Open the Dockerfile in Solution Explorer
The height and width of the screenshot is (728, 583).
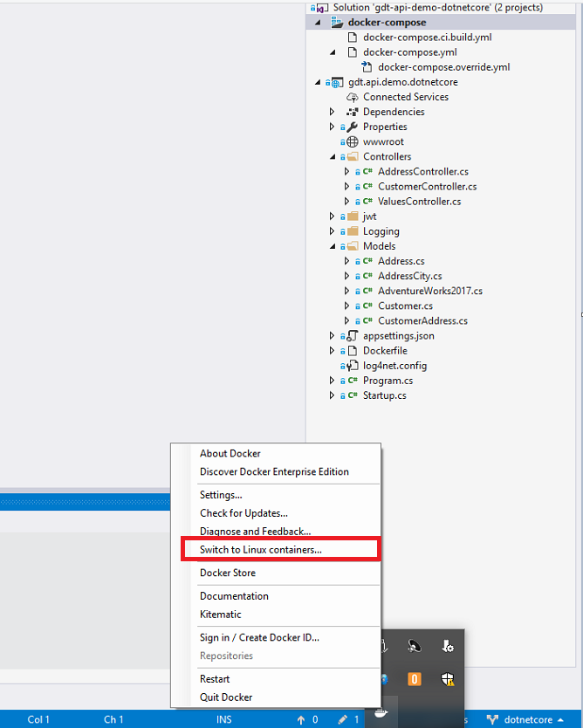(385, 351)
